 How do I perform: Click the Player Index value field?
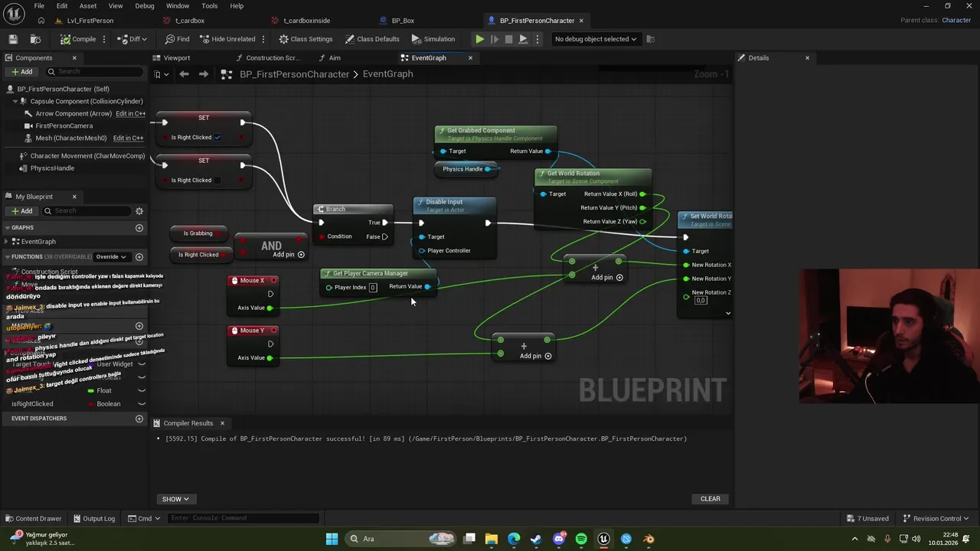(373, 288)
